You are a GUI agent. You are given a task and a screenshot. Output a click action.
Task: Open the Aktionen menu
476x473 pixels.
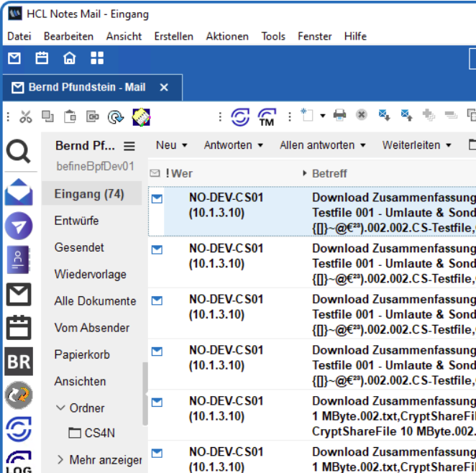pyautogui.click(x=227, y=36)
